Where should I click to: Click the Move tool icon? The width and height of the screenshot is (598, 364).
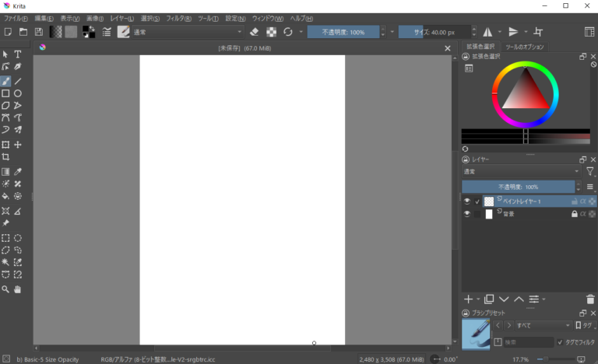pos(18,145)
